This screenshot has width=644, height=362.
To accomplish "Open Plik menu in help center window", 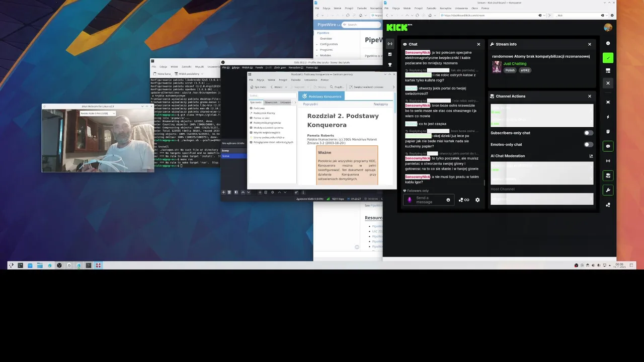I will [251, 79].
